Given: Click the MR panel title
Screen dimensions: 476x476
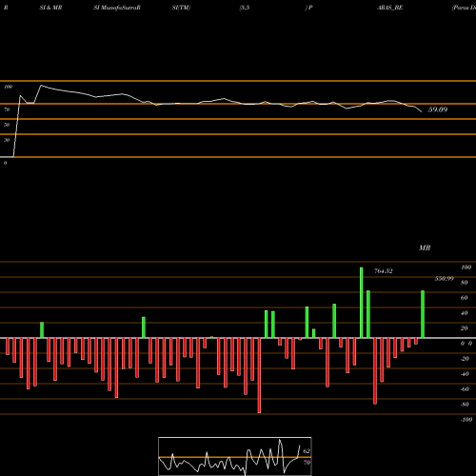Looking at the screenshot, I should [425, 248].
